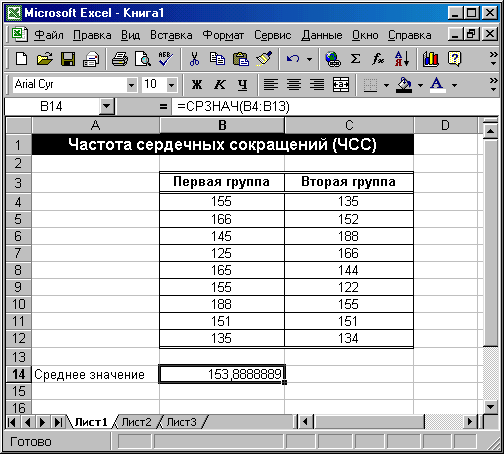Click the horizontal scrollbar thumb
Screen dimensions: 504x454
369,422
